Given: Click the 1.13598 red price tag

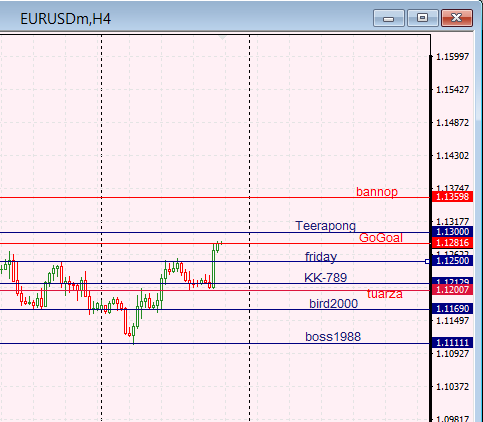Looking at the screenshot, I should 452,197.
